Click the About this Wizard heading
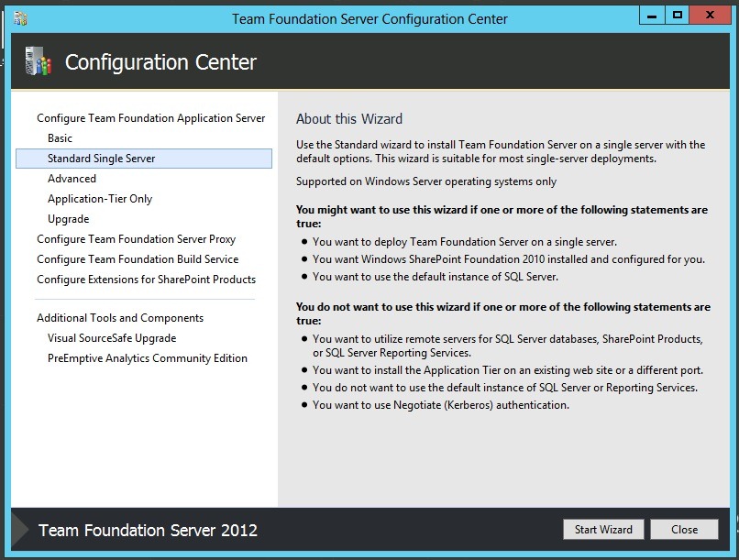 [x=349, y=119]
